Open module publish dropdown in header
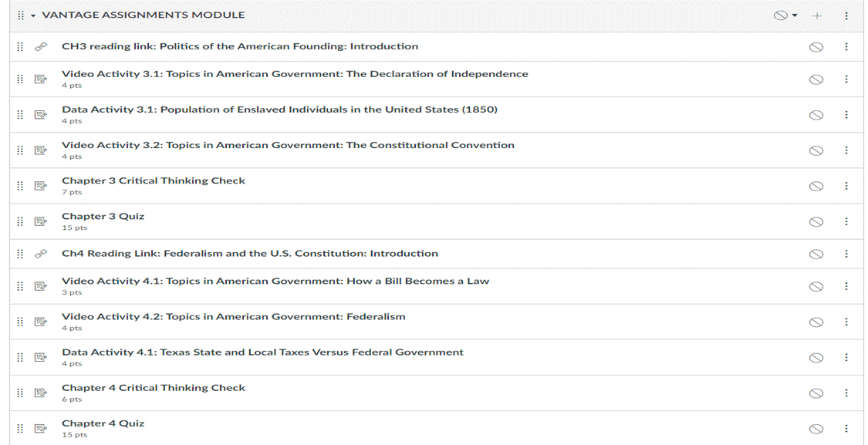868x445 pixels. pos(785,15)
